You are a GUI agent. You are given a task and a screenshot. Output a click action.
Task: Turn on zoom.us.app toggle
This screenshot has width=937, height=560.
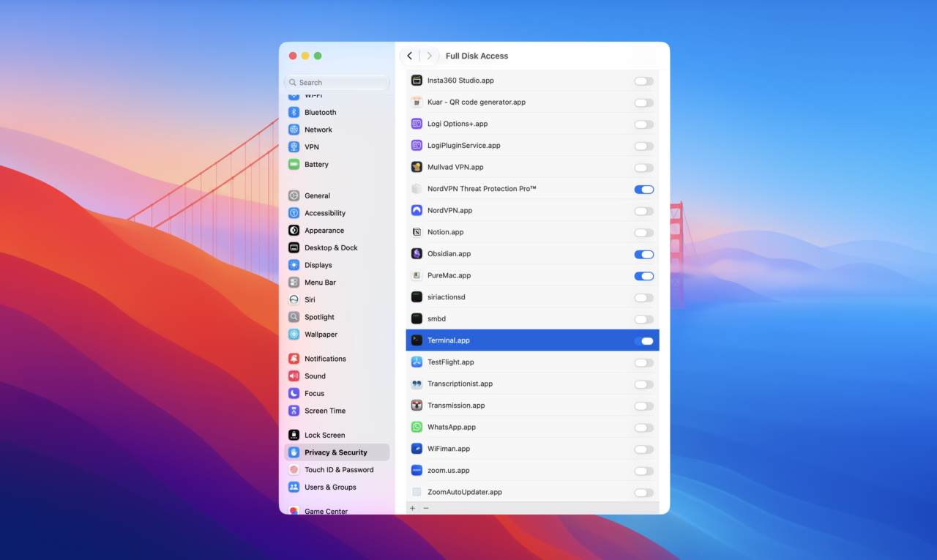tap(644, 471)
